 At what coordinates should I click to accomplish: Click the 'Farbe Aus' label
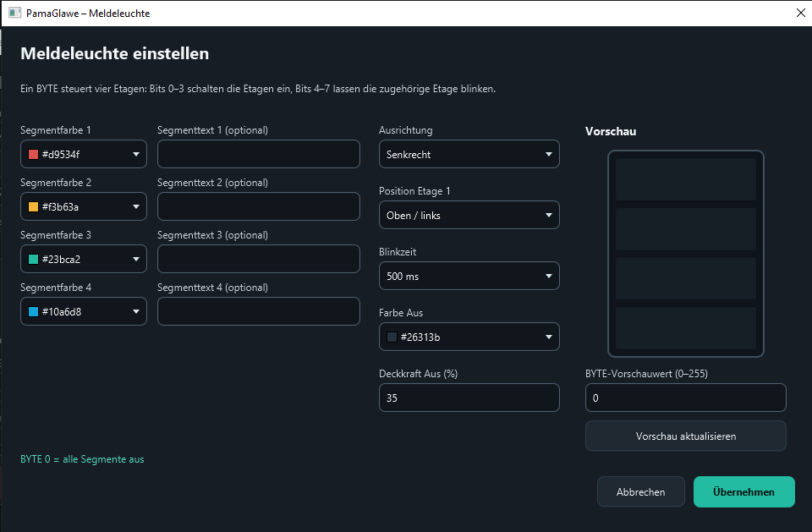tap(401, 313)
